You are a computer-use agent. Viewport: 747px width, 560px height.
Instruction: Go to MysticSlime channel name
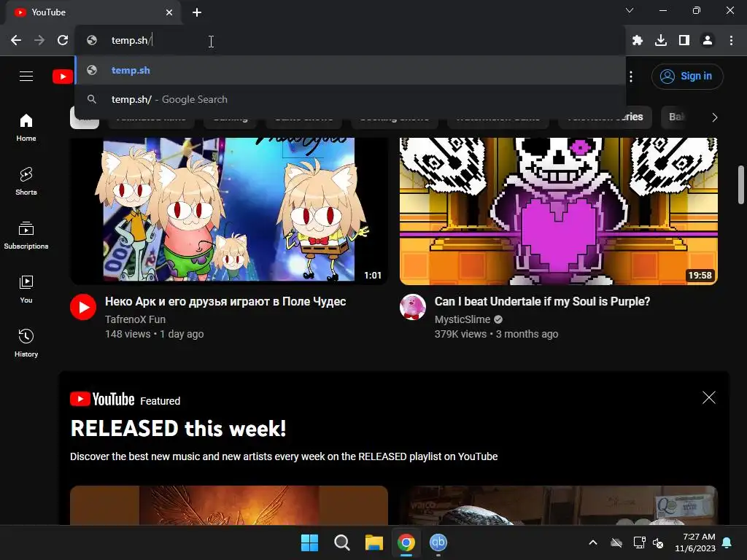pos(462,319)
